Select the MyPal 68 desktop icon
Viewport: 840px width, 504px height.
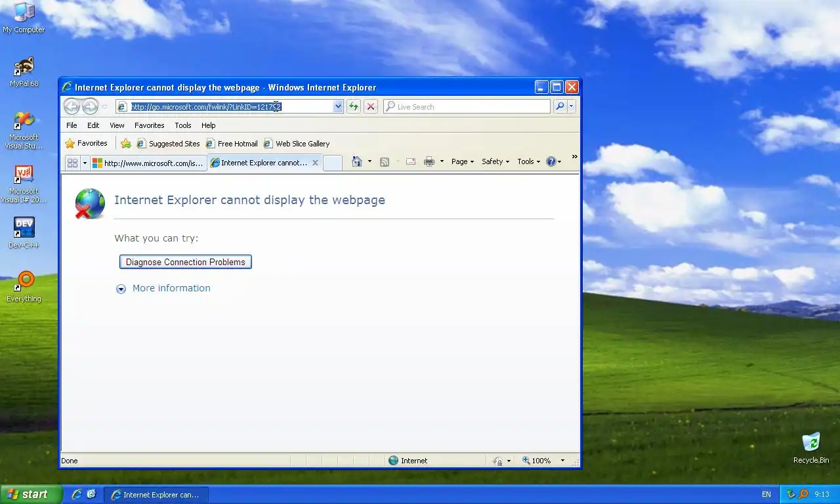click(24, 72)
